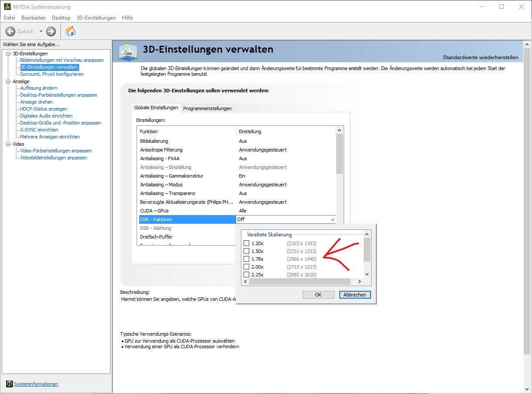Click the Systeminformationen icon at bottom left
The image size is (532, 394).
point(10,384)
